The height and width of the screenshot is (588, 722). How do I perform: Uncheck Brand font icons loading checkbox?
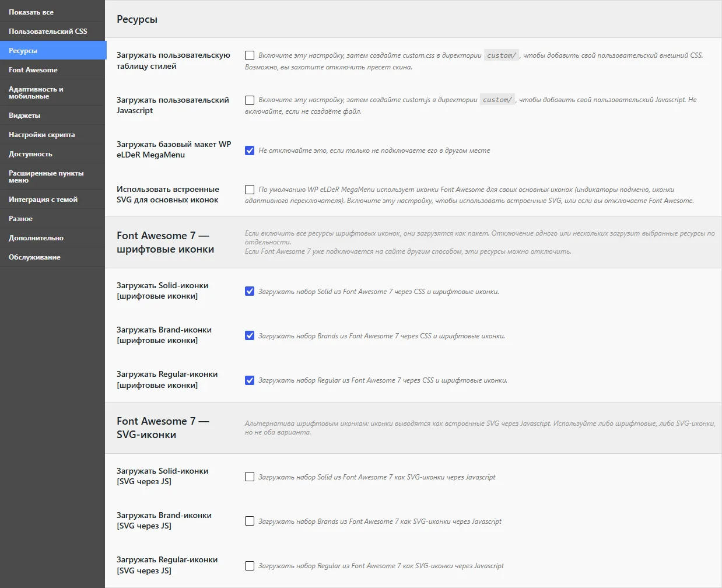tap(250, 336)
